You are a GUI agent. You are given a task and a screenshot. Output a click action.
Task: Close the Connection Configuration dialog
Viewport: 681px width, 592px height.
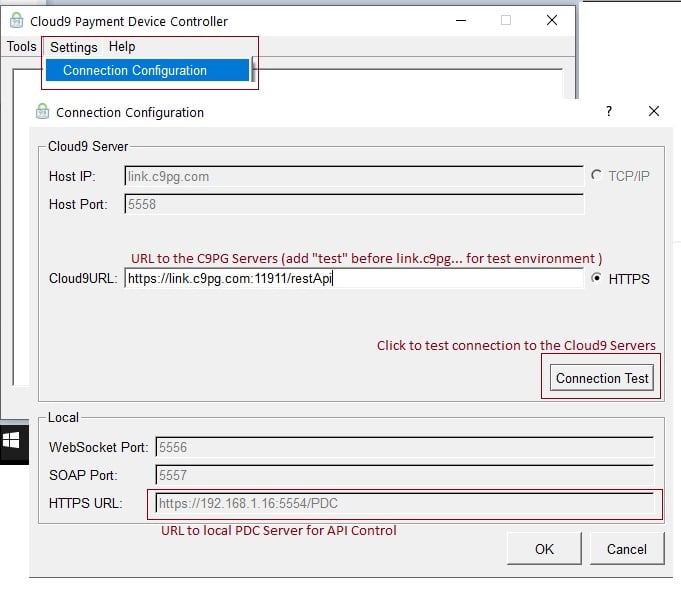[654, 111]
